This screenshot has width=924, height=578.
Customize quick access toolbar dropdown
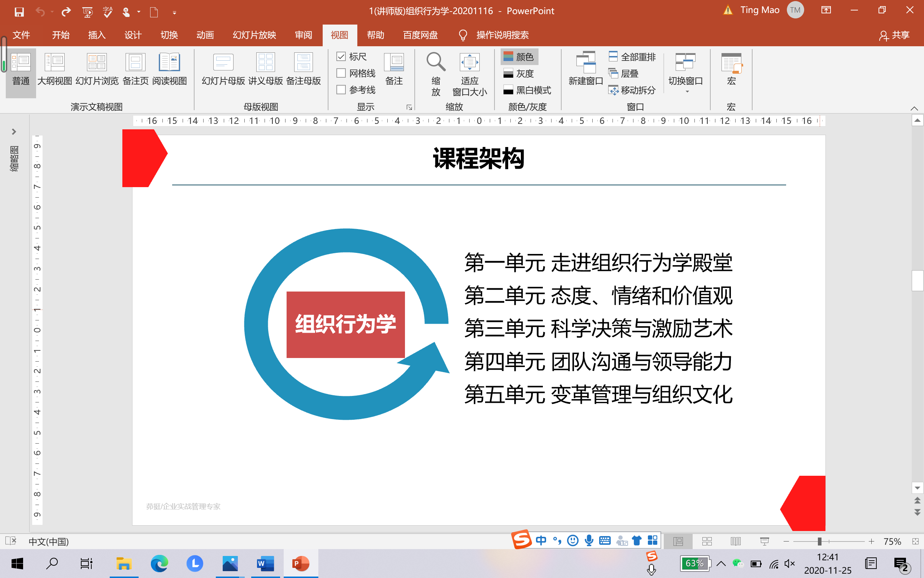(174, 13)
